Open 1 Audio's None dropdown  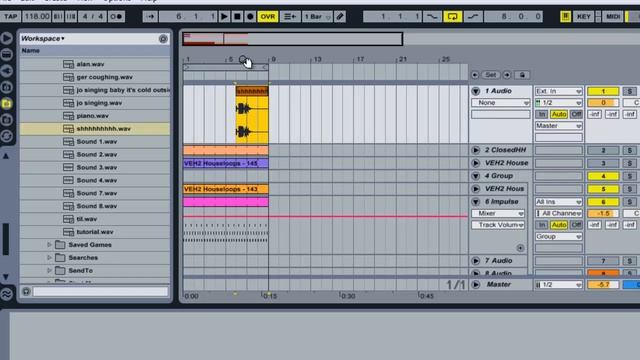(x=501, y=103)
